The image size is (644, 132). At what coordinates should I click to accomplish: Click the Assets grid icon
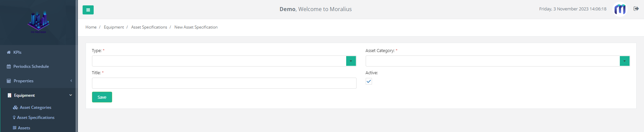14,128
